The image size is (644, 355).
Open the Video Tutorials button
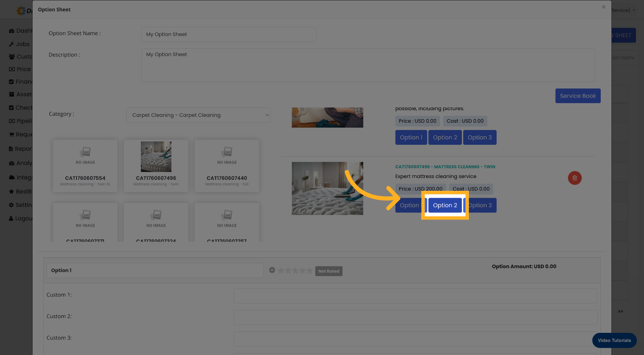tap(614, 340)
